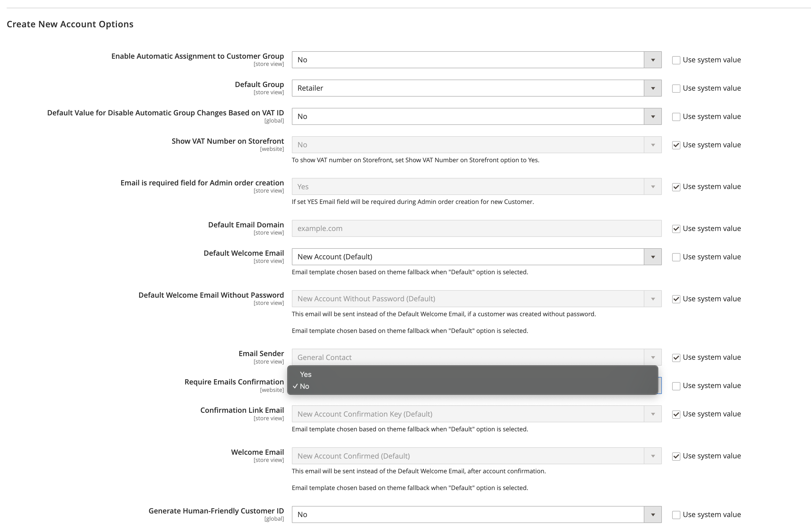
Task: Open the Default Welcome Email template dropdown
Action: point(653,257)
